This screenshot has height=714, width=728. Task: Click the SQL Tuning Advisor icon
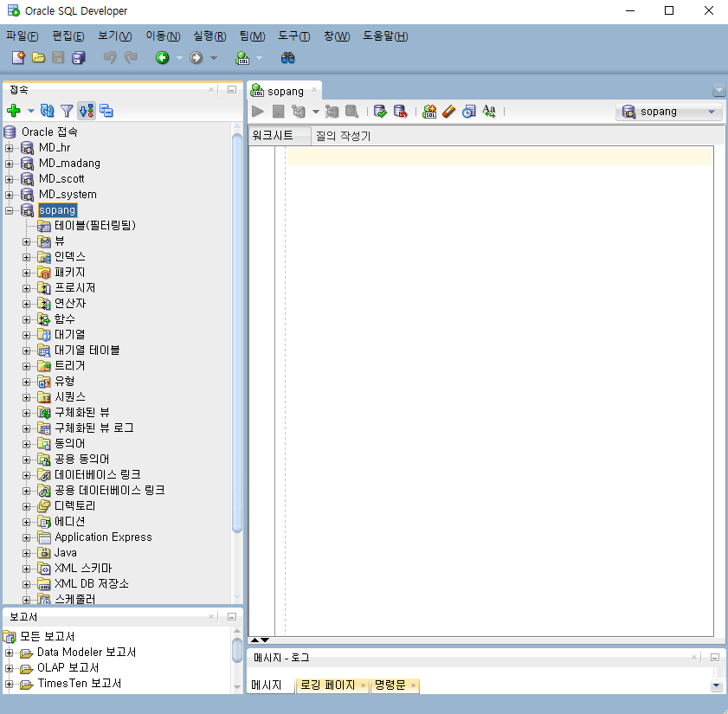pos(352,112)
